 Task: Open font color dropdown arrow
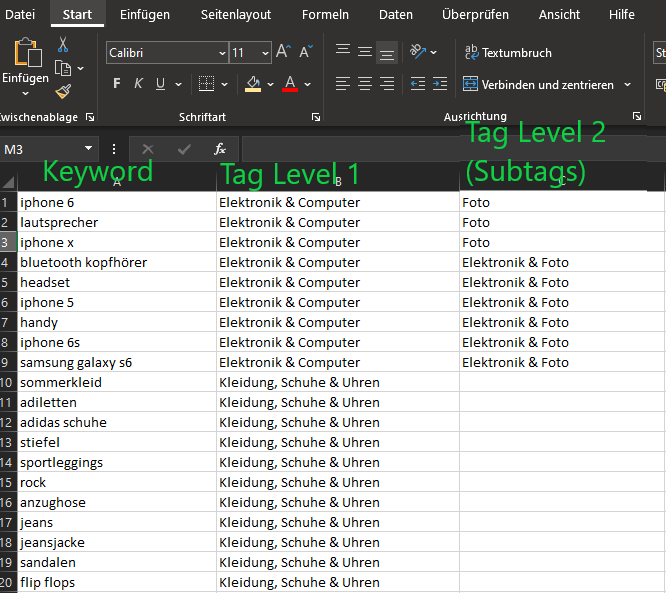tap(308, 84)
